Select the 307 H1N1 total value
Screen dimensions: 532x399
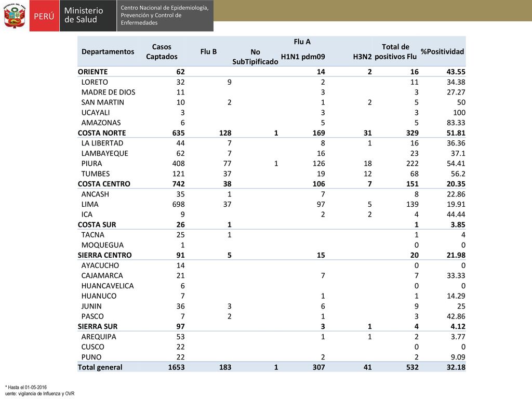click(x=318, y=367)
